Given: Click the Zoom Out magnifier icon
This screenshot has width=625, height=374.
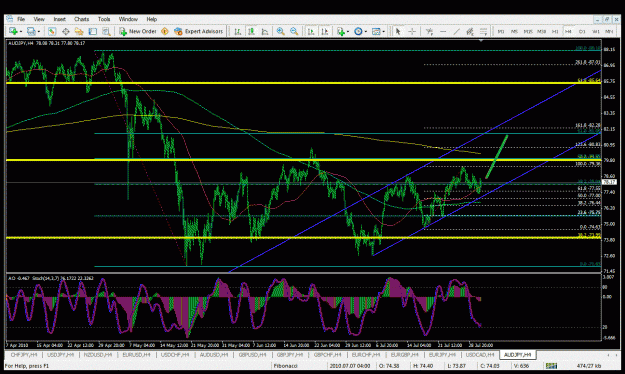Looking at the screenshot, I should [x=294, y=31].
